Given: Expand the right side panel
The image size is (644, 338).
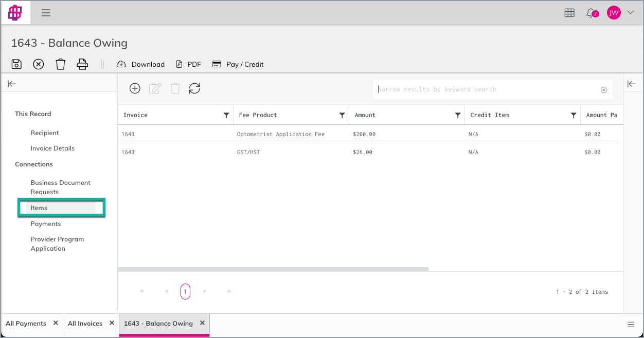Looking at the screenshot, I should tap(632, 84).
